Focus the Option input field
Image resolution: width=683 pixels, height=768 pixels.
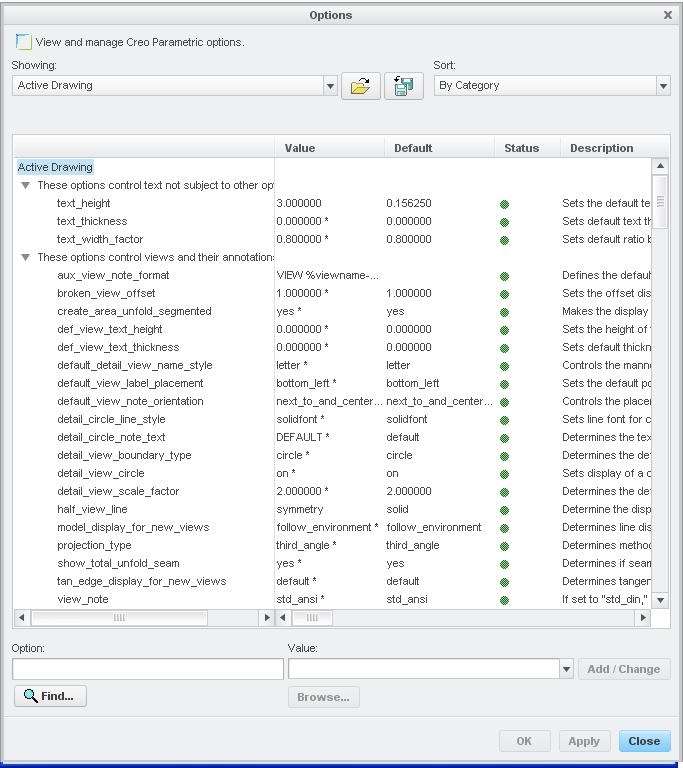click(x=148, y=669)
